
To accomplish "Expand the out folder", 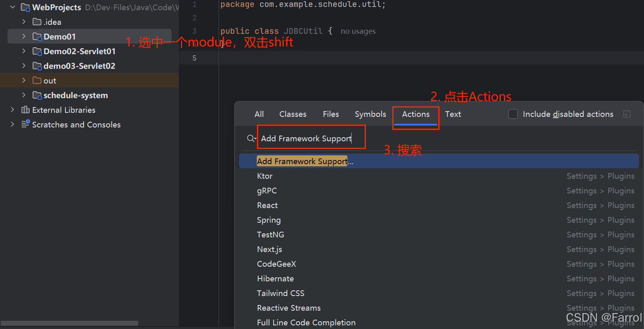I will 24,81.
